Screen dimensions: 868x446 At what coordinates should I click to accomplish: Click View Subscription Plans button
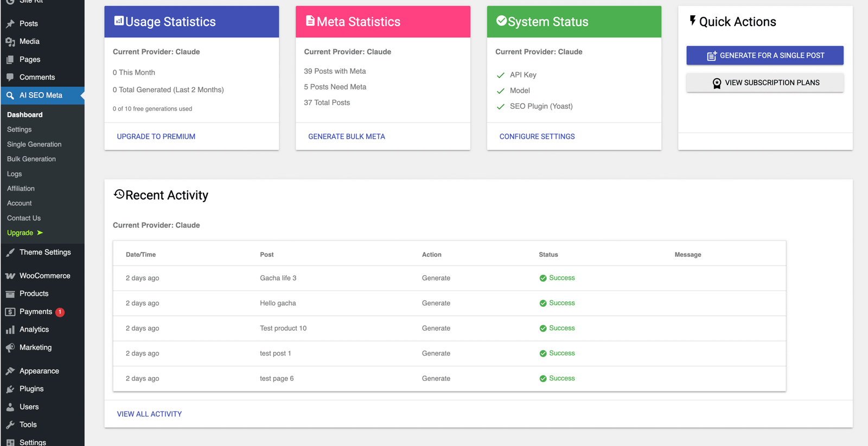(765, 83)
